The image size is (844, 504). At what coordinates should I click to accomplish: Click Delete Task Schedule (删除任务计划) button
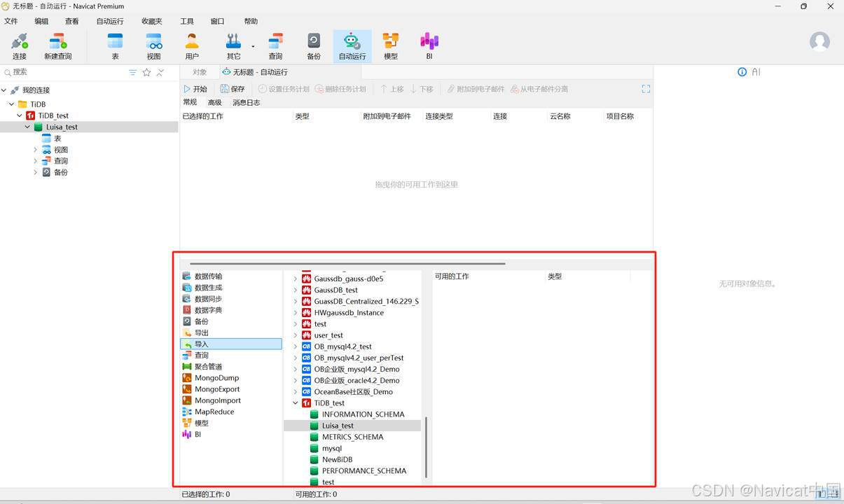tap(340, 89)
